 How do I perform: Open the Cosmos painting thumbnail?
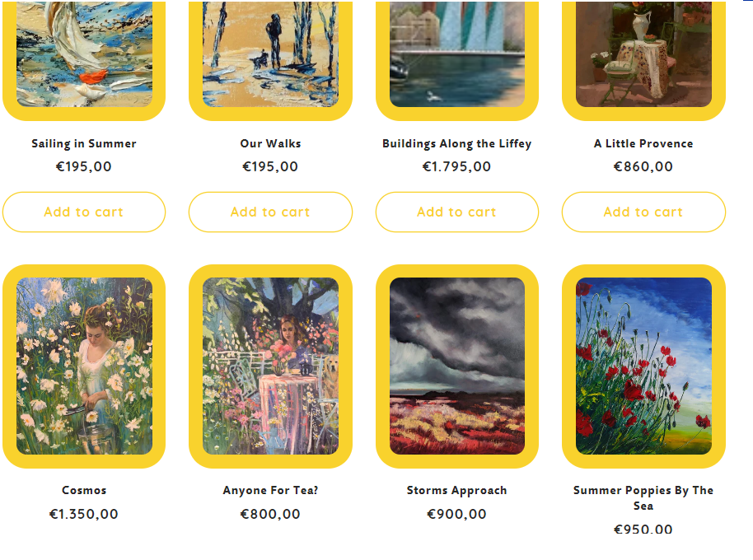coord(84,366)
